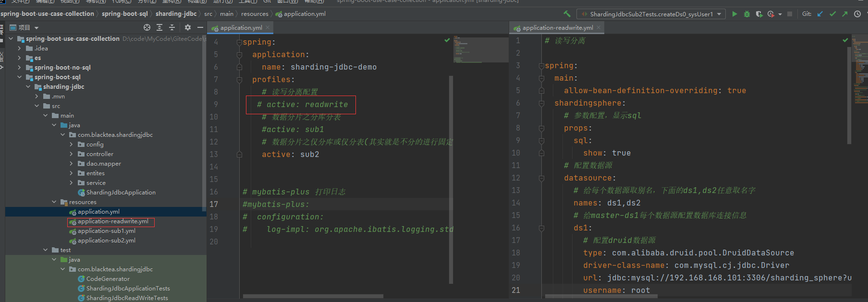Click sharding-jdbc breadcrumb
The image size is (868, 302).
[176, 14]
